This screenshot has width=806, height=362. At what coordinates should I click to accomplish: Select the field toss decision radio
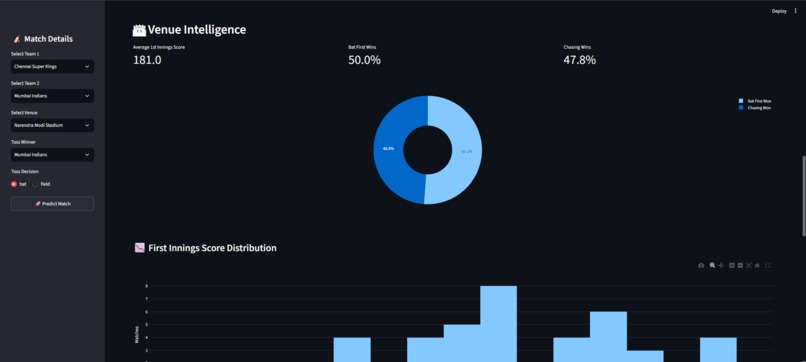tap(35, 184)
